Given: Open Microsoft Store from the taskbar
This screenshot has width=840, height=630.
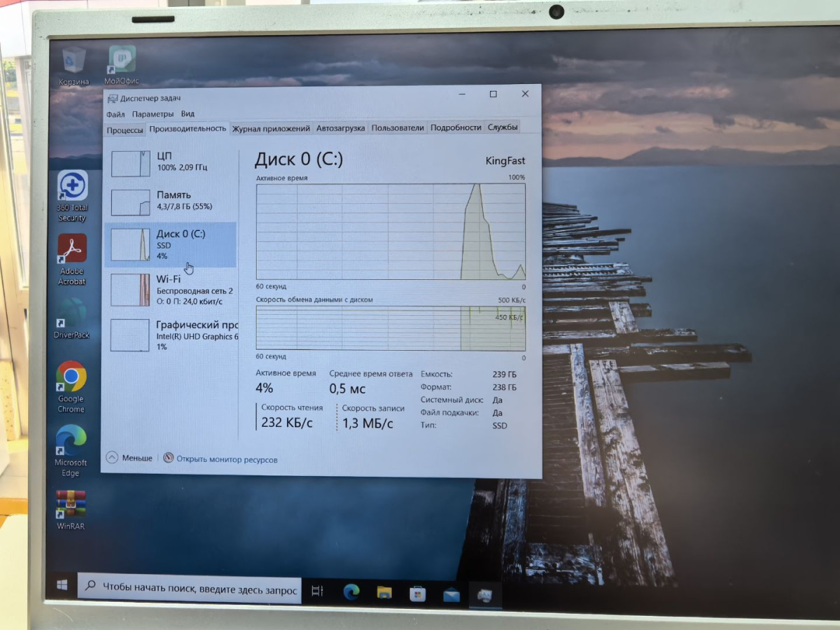Looking at the screenshot, I should [x=418, y=594].
